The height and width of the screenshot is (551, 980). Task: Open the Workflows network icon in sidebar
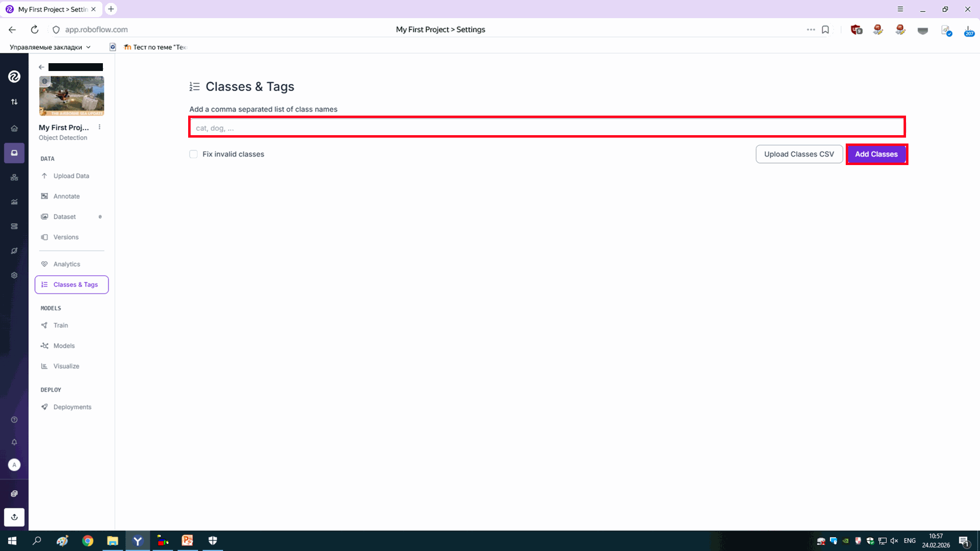tap(14, 177)
